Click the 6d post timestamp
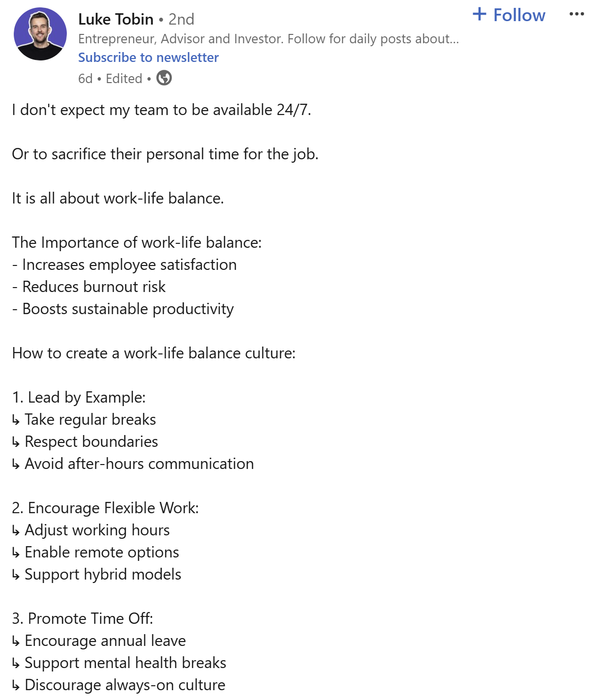The width and height of the screenshot is (597, 700). coord(85,79)
